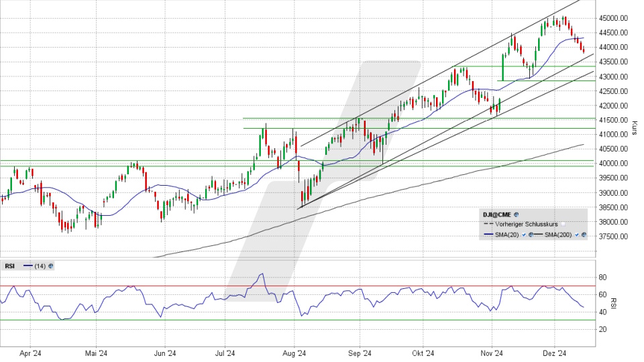The width and height of the screenshot is (644, 362).
Task: Click the 41500.00 price axis label
Action: [x=613, y=120]
